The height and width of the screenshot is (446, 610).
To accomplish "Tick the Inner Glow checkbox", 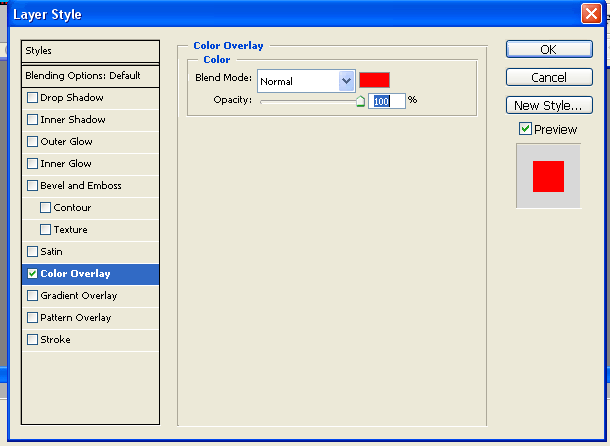I will click(32, 163).
